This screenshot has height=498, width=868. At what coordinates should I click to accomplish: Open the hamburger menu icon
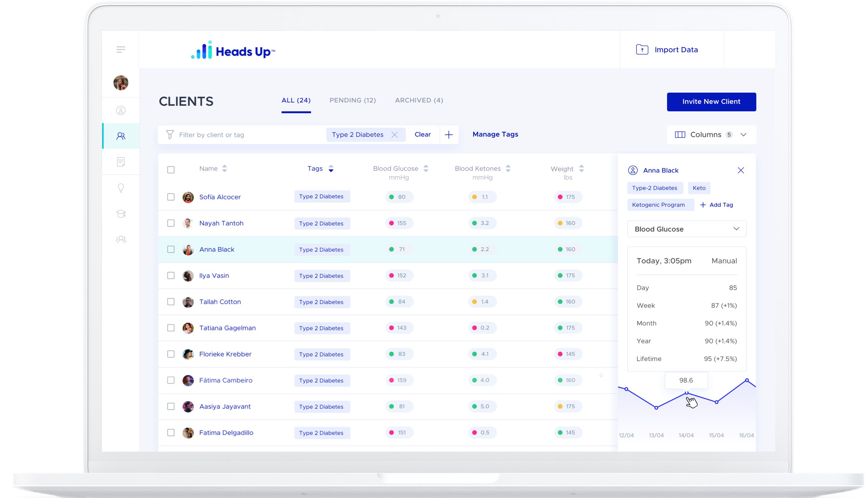(121, 49)
